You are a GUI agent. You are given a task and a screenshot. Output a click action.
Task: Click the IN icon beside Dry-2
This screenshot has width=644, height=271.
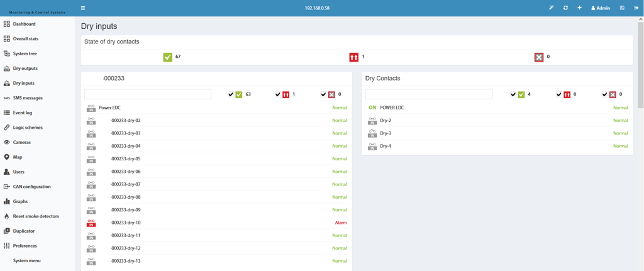[372, 121]
